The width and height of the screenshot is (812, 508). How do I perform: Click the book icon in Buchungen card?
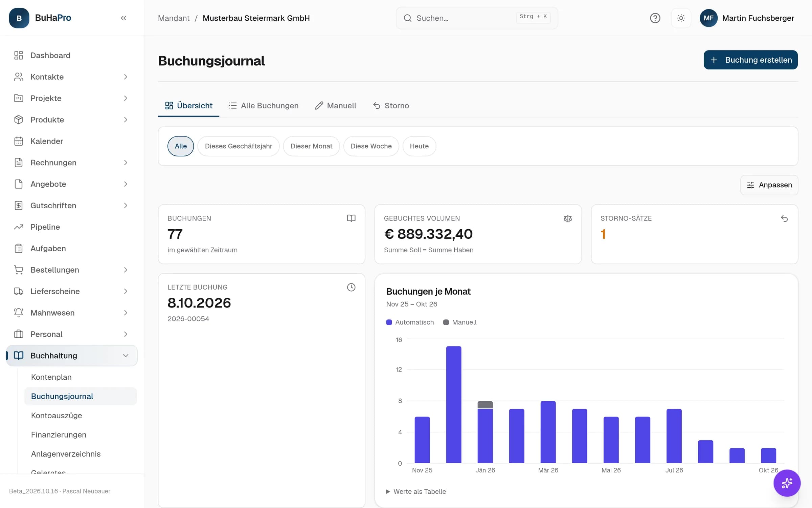coord(351,218)
